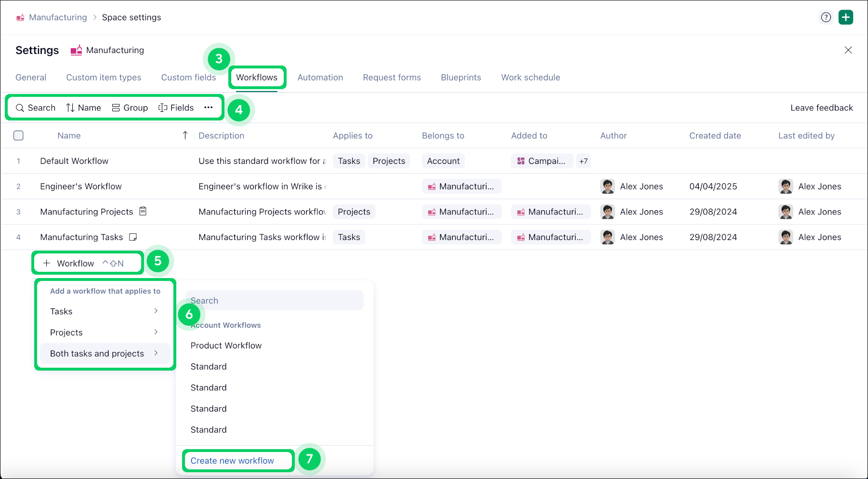Click the Leave feedback link
Viewport: 868px width, 479px height.
coord(821,107)
